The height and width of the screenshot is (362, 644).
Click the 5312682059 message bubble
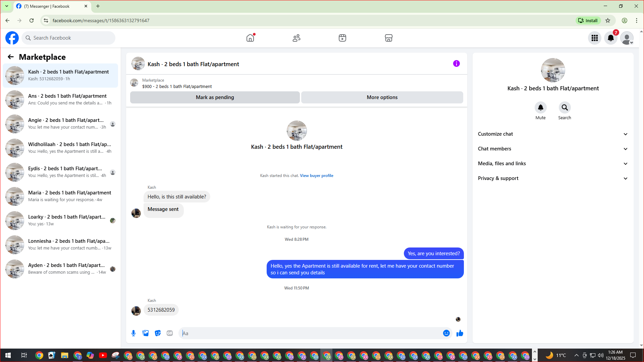coord(161,310)
